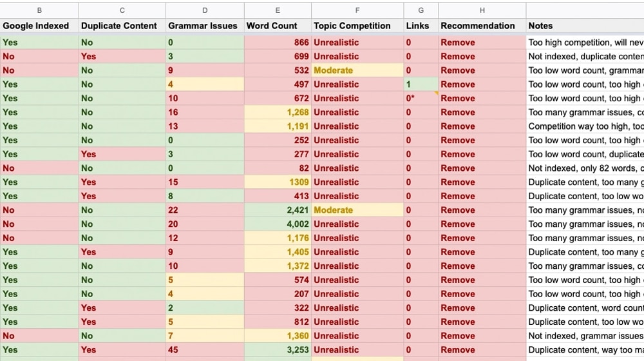644x361 pixels.
Task: Click grammar issues cell showing 15
Action: pyautogui.click(x=205, y=182)
